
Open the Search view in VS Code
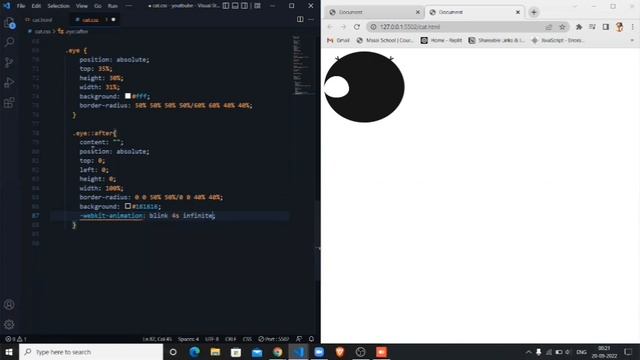point(9,42)
